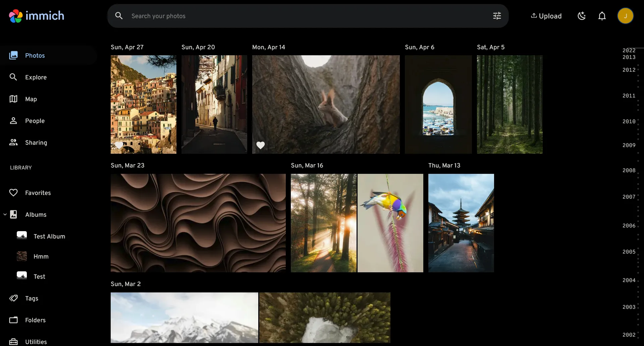The width and height of the screenshot is (644, 346).
Task: Go to the Explore page
Action: [x=36, y=77]
